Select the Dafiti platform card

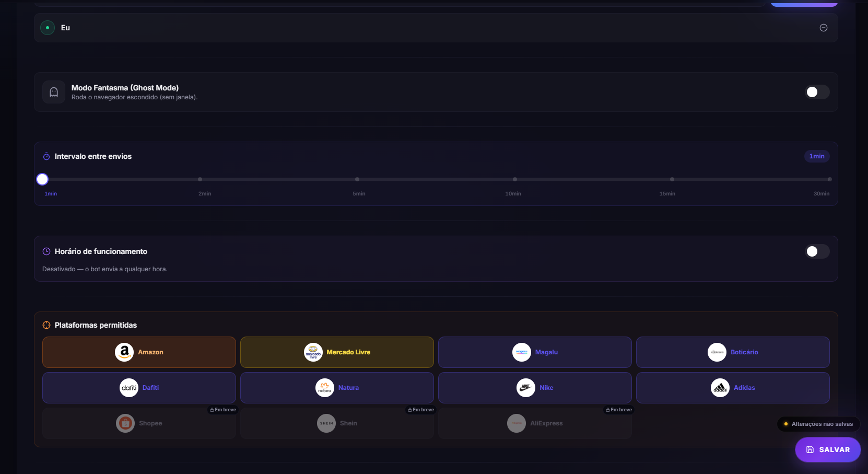point(139,388)
